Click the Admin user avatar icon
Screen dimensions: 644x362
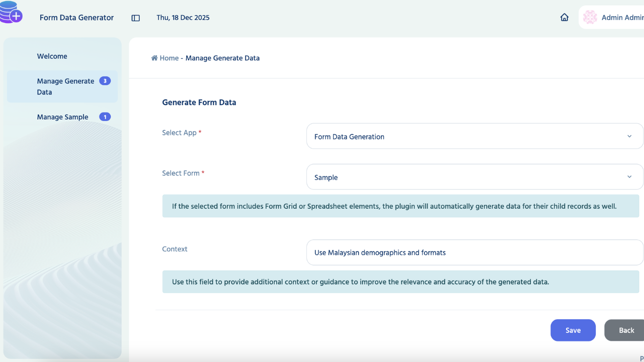pos(590,18)
